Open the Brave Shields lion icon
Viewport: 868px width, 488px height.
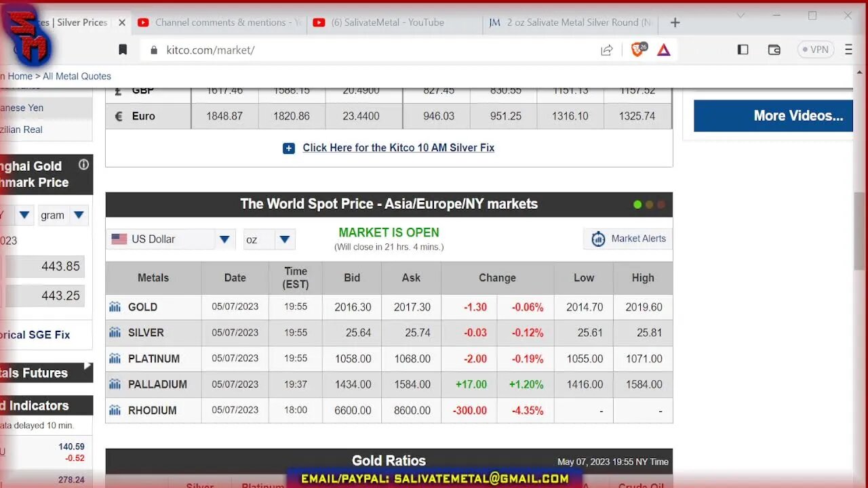[638, 49]
